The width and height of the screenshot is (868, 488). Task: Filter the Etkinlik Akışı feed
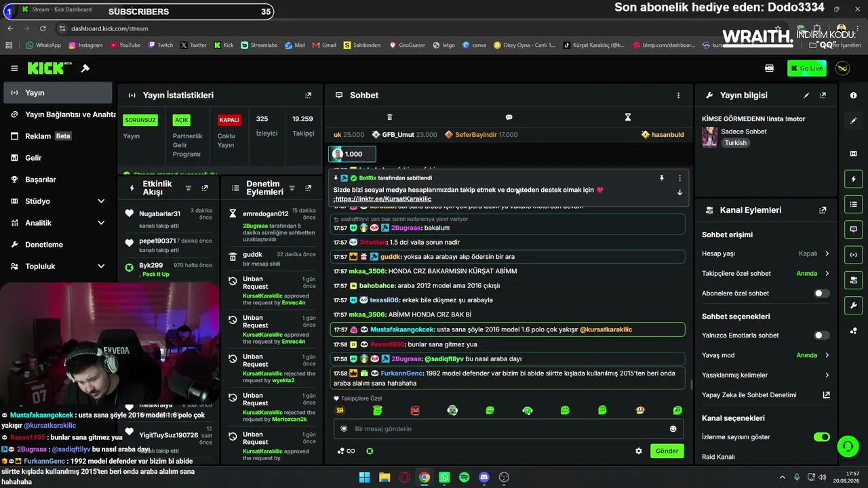[189, 188]
